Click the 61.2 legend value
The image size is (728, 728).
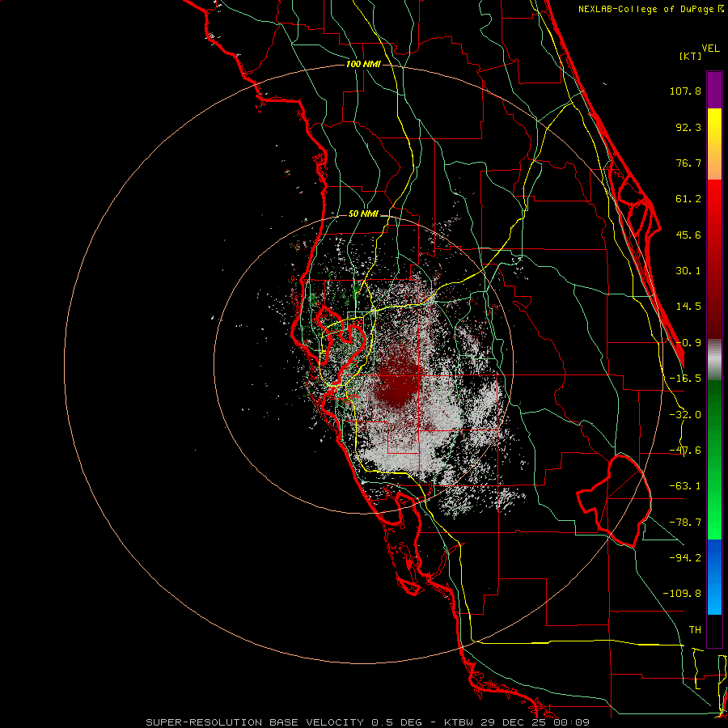click(688, 199)
